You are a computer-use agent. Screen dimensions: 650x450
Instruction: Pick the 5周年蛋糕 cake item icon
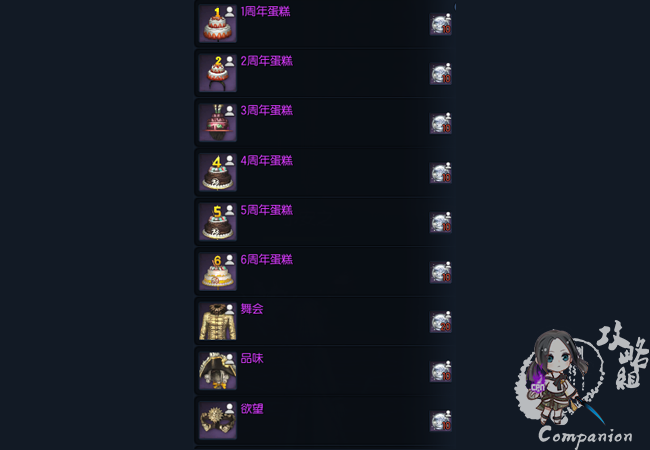pos(218,222)
